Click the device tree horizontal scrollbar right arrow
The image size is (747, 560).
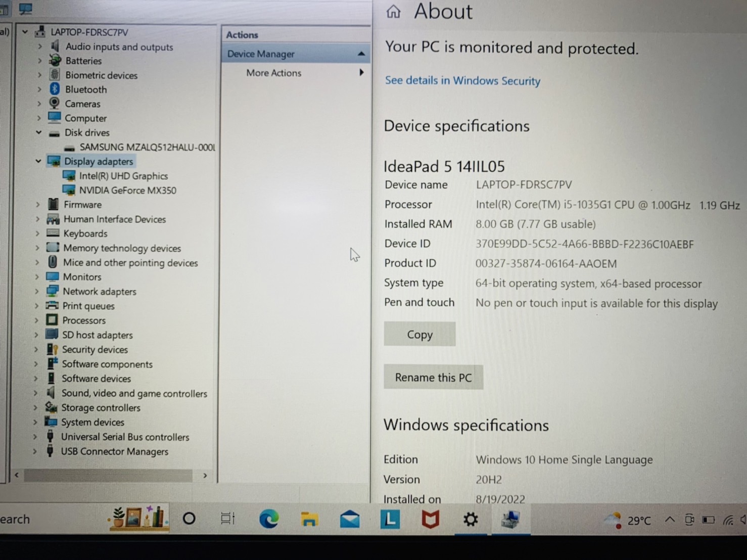tap(205, 476)
